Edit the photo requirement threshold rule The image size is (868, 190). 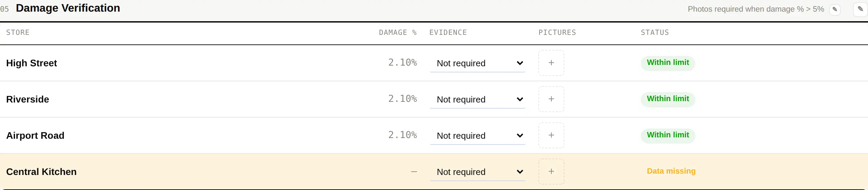(x=835, y=9)
